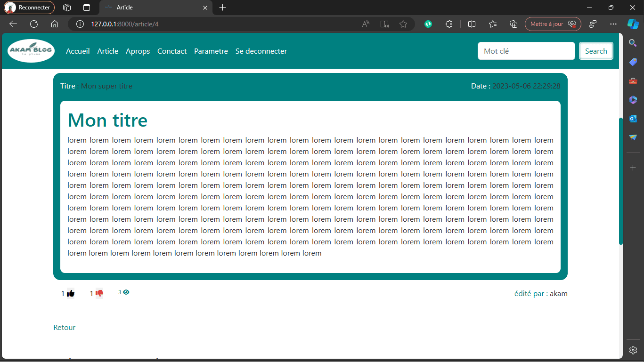Viewport: 644px width, 362px height.
Task: Open Outlook in the sidebar
Action: click(633, 119)
